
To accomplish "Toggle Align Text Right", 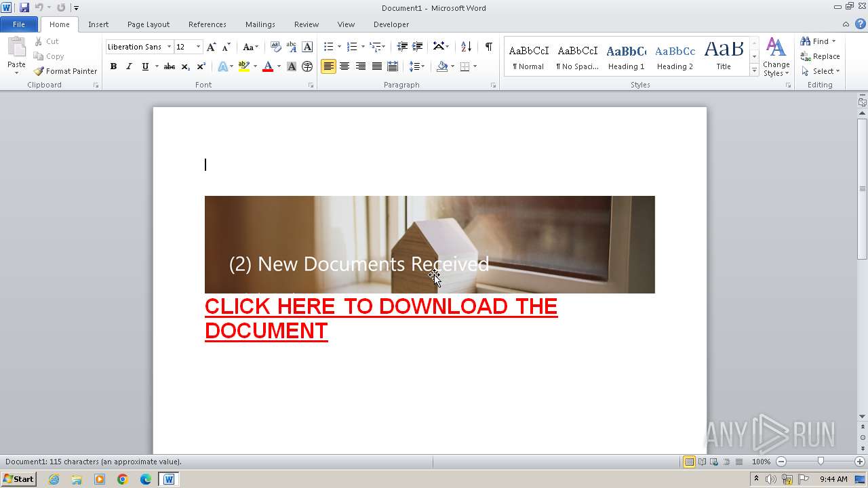I will [x=360, y=66].
